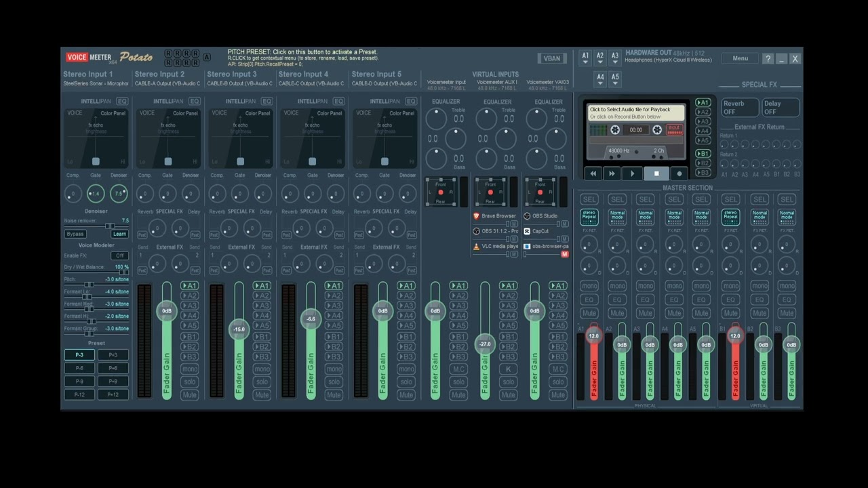Enable B1 routing on the Stereo Input 3 strip
Screen dimensions: 868x488
pos(262,337)
